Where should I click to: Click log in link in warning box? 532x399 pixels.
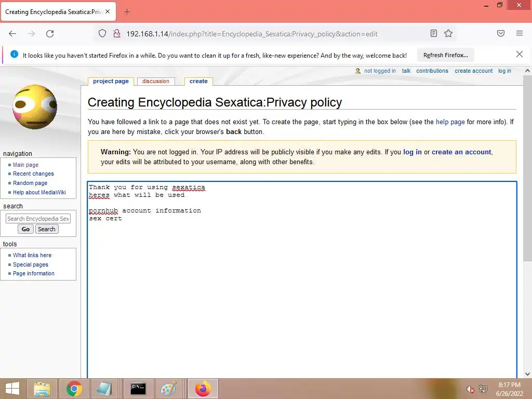click(412, 152)
